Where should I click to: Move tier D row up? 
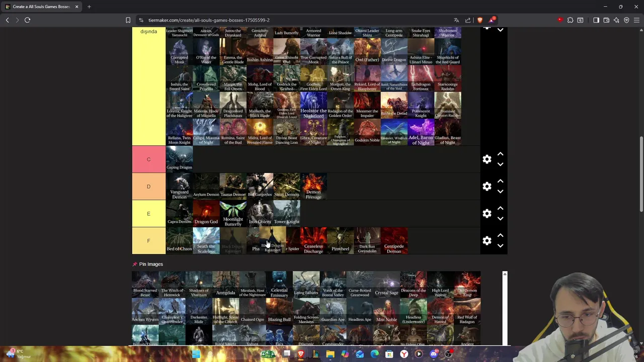click(x=500, y=181)
